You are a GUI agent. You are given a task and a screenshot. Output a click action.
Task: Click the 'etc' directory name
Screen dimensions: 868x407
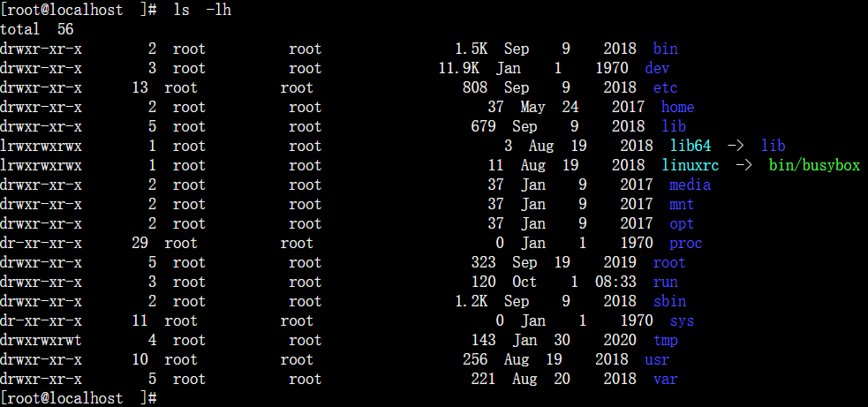pyautogui.click(x=666, y=87)
